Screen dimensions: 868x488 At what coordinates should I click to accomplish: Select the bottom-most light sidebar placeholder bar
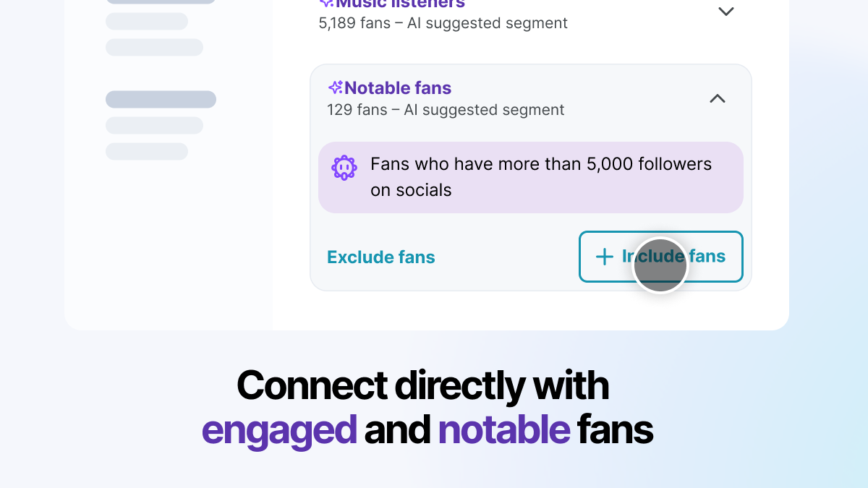coord(147,152)
